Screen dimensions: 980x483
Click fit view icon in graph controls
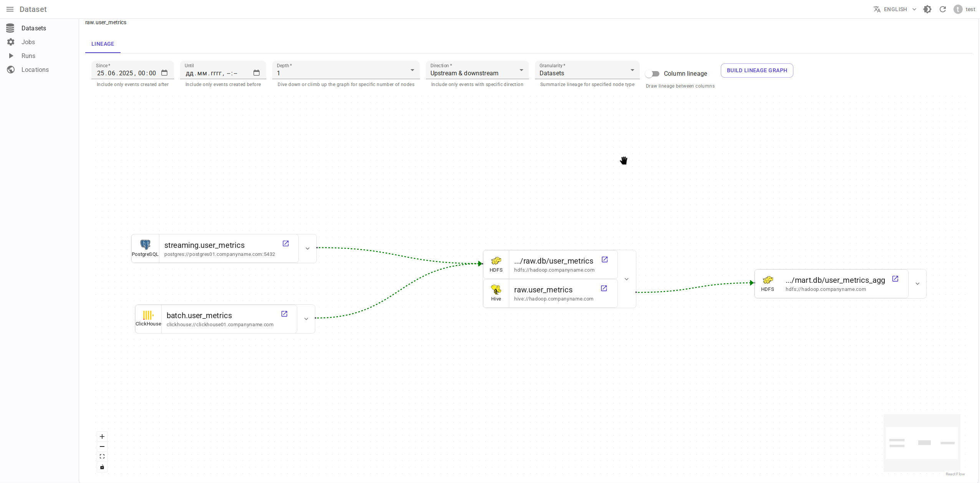pos(102,456)
